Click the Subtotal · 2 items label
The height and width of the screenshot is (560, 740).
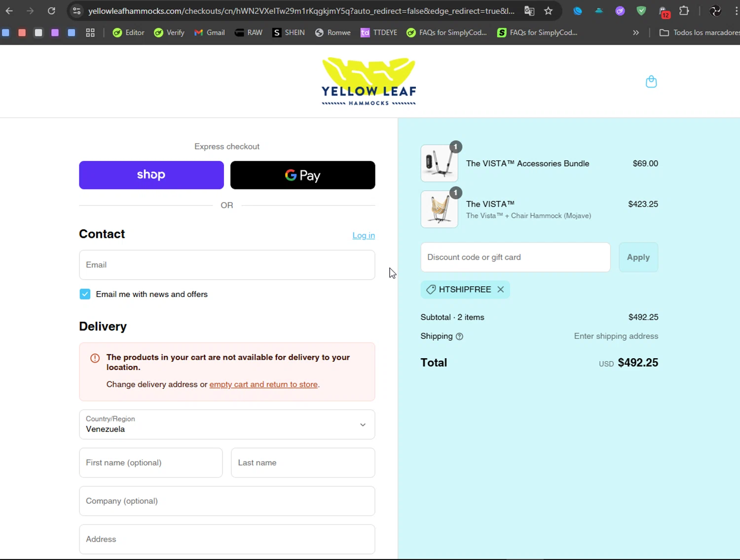452,317
